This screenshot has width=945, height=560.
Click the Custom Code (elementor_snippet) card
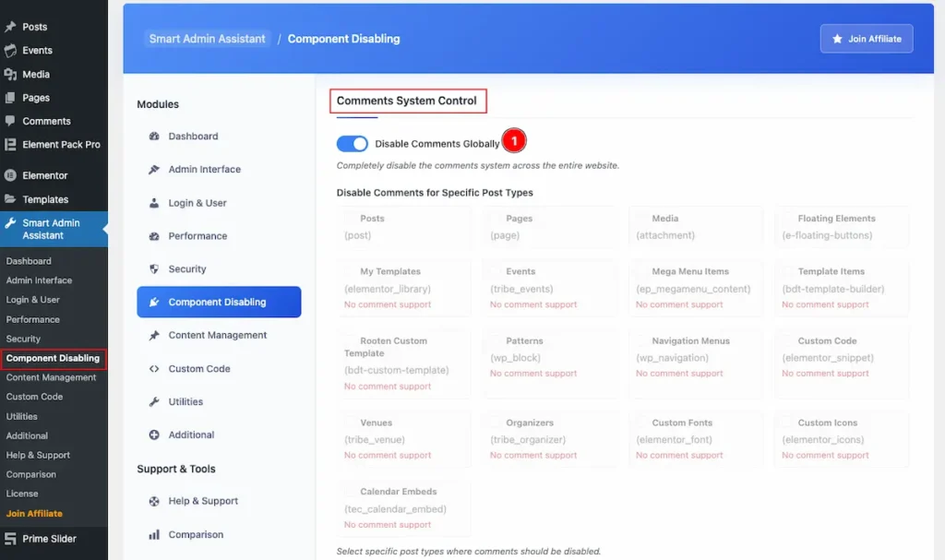click(842, 364)
